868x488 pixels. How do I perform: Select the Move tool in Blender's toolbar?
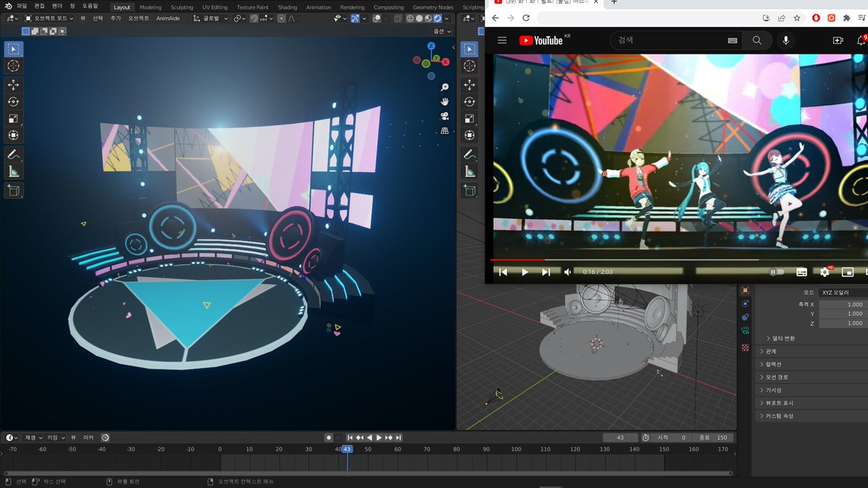pyautogui.click(x=13, y=84)
